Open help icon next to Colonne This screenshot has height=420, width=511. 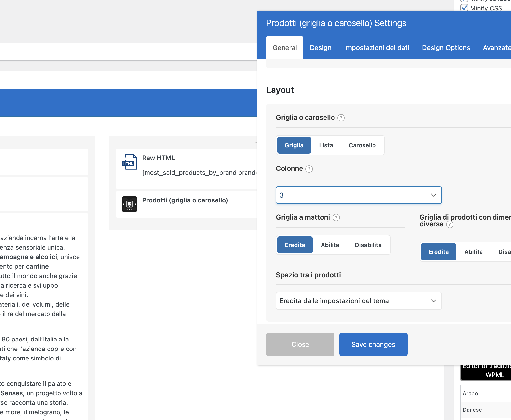pos(309,169)
